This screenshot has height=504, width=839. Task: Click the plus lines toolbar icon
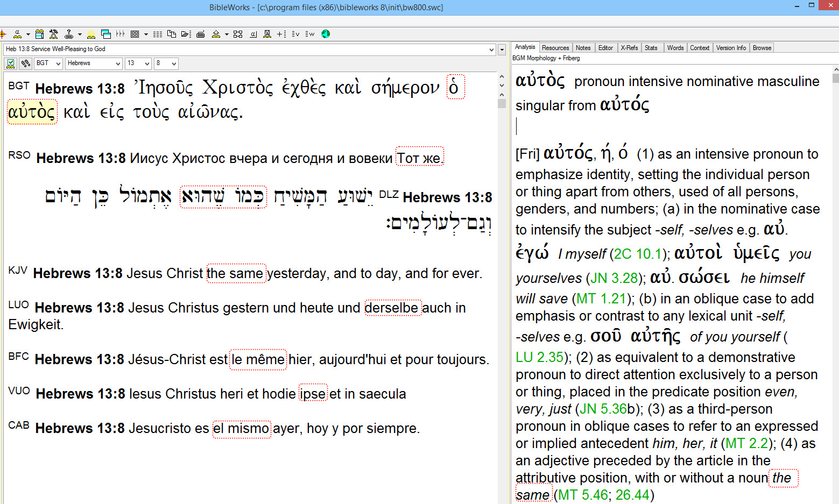coord(281,34)
